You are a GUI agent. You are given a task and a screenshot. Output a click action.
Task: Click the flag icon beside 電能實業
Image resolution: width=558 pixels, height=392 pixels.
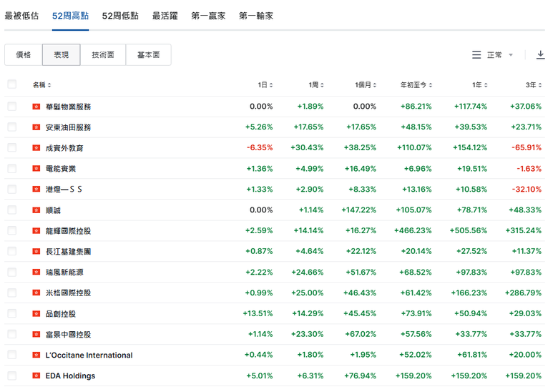pyautogui.click(x=36, y=168)
